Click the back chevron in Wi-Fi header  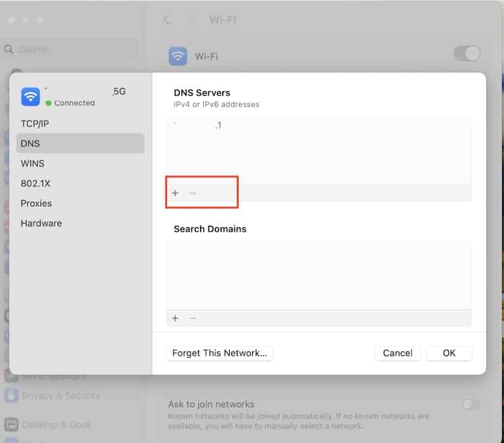167,20
